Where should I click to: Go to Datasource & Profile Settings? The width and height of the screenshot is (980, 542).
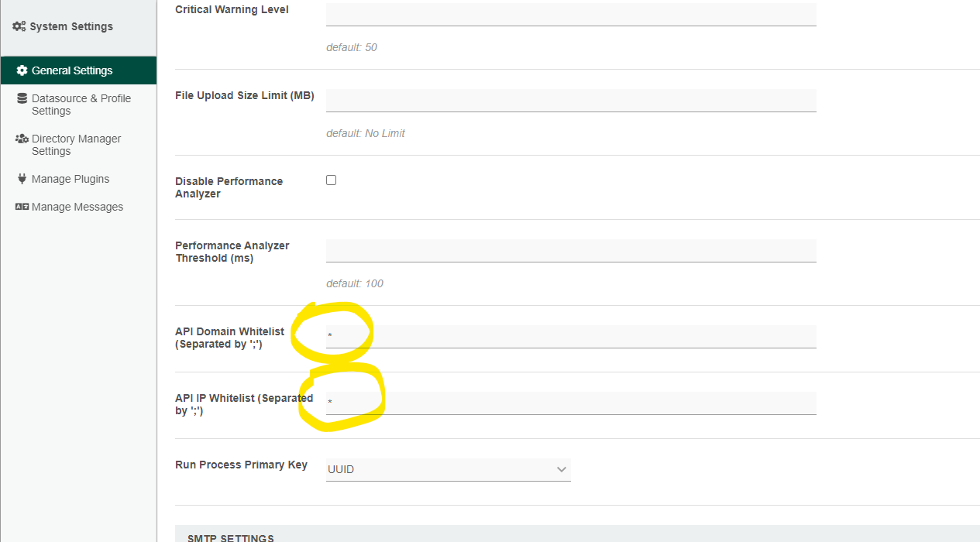[81, 105]
